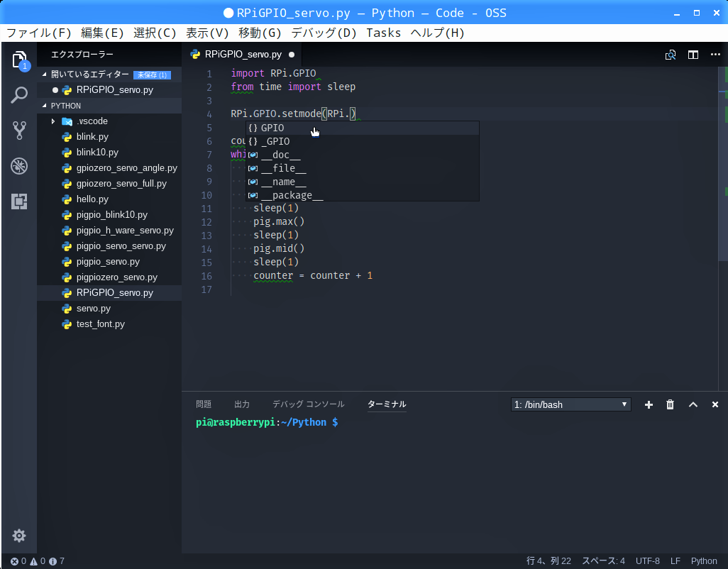The image size is (728, 569).
Task: Open the ファイル(F) menu
Action: [39, 33]
